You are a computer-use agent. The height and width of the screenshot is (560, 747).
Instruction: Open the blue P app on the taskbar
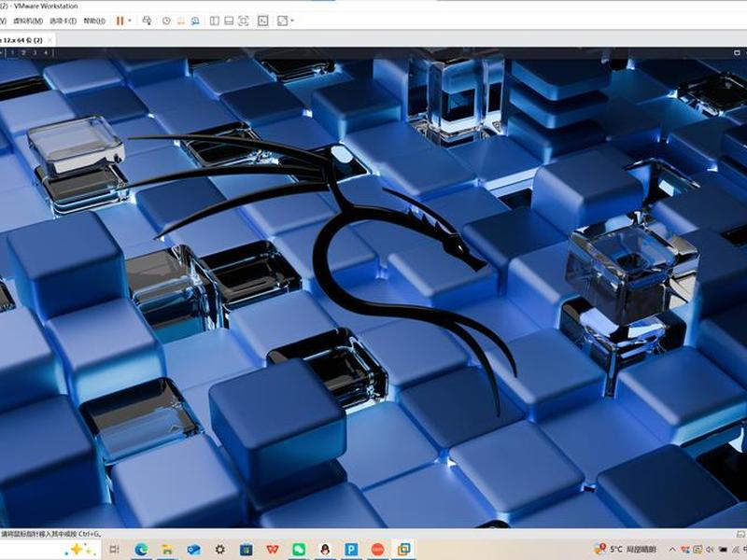[351, 550]
